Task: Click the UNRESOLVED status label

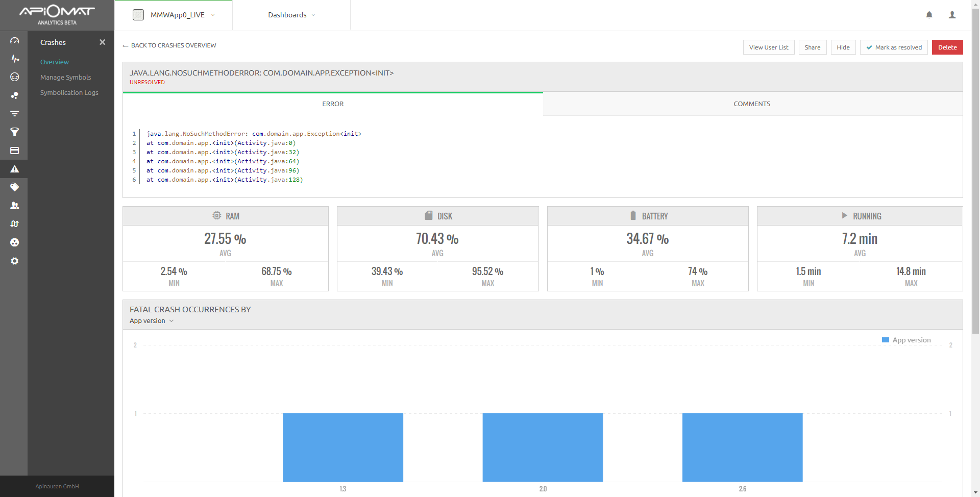Action: (x=147, y=83)
